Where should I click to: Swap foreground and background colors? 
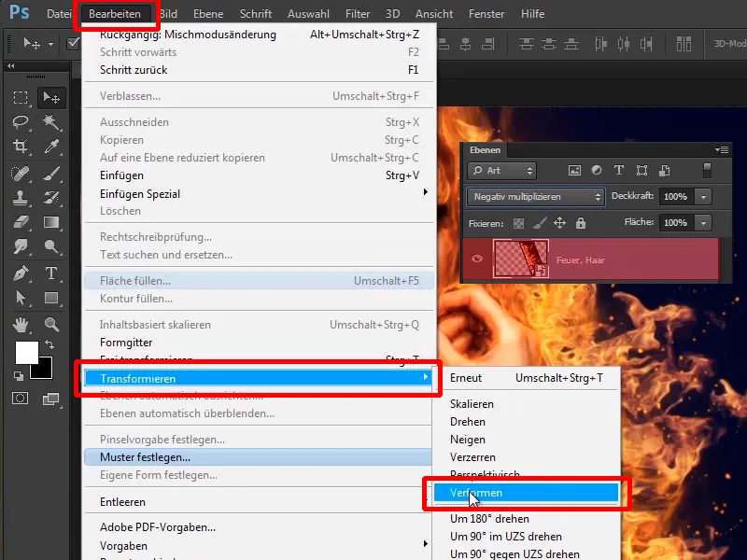pos(49,343)
